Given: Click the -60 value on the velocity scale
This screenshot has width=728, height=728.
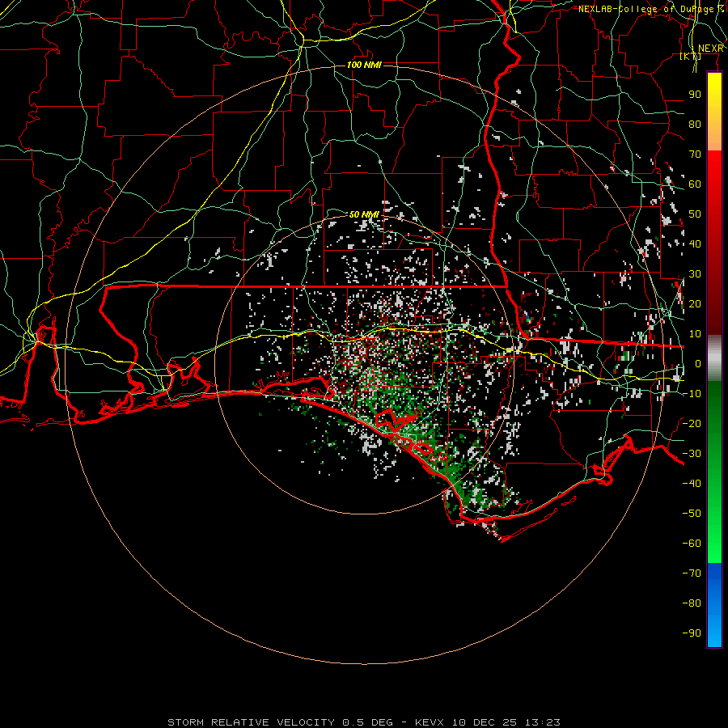Looking at the screenshot, I should pos(692,544).
